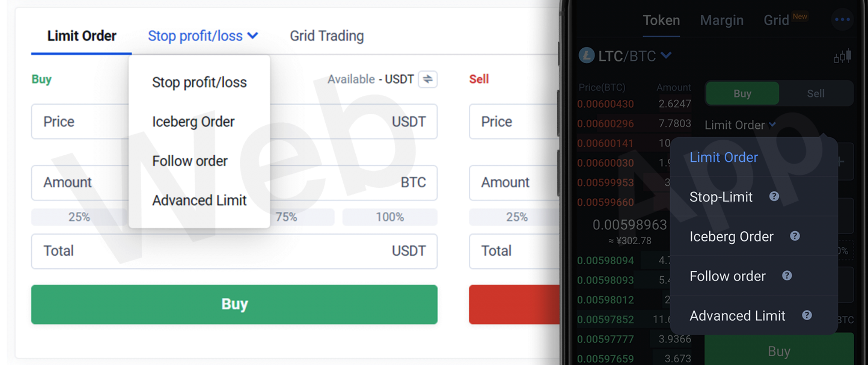The height and width of the screenshot is (365, 868).
Task: Switch the app toggle to Buy
Action: (x=742, y=94)
